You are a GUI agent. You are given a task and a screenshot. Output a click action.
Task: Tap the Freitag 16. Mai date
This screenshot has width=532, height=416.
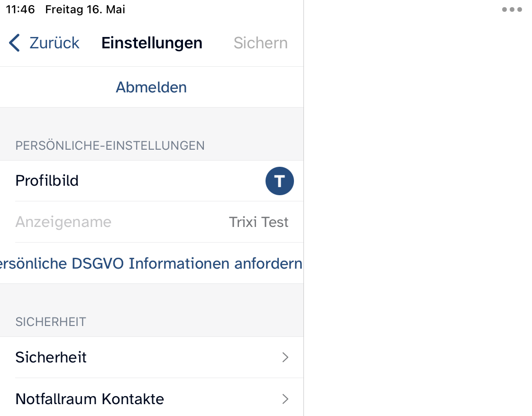pos(85,9)
